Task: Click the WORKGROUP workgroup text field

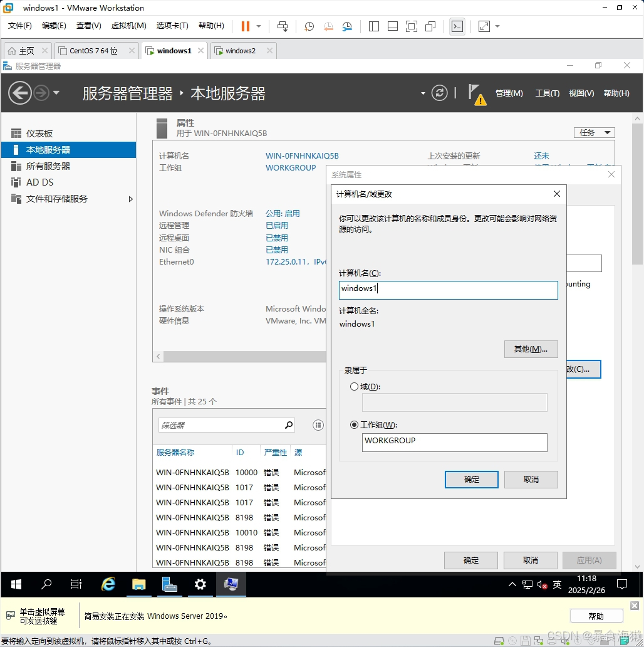Action: point(454,443)
